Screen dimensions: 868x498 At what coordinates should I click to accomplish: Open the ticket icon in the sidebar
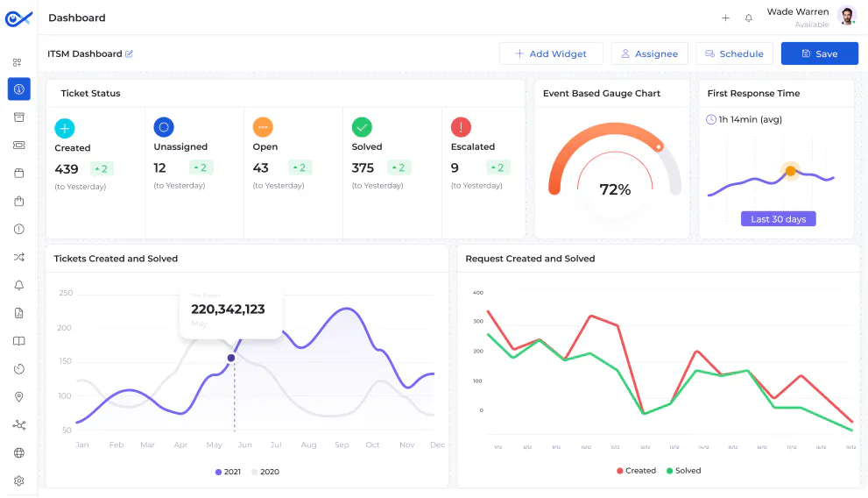[18, 146]
